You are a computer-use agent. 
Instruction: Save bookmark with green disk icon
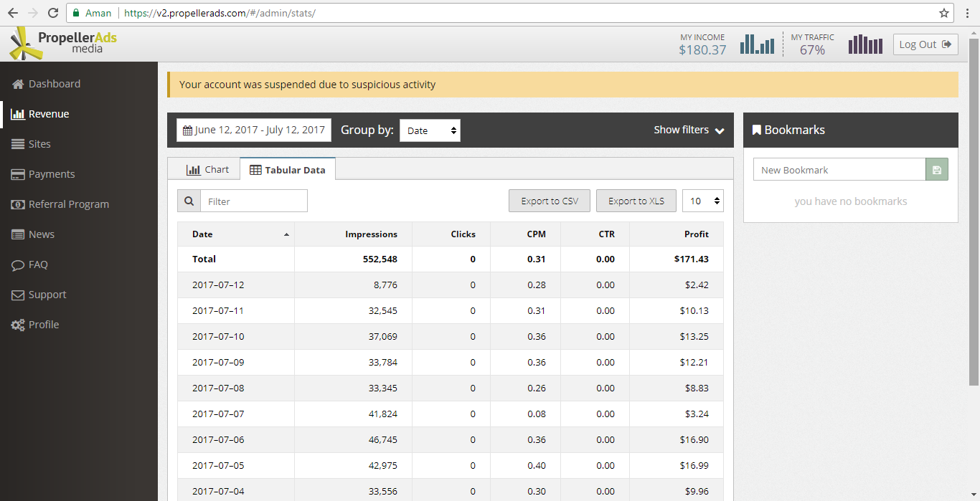coord(936,170)
